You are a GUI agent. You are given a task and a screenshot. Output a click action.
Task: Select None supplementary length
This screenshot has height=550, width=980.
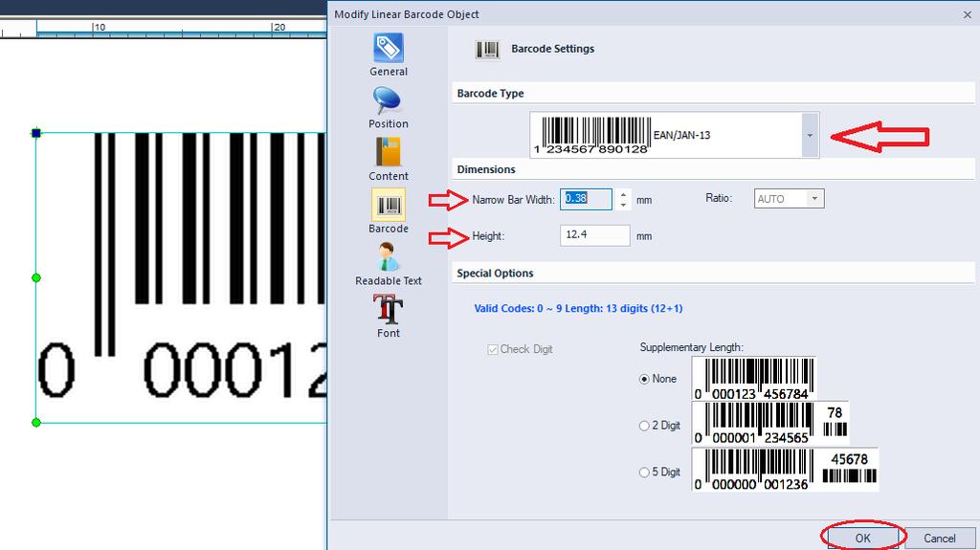[644, 380]
